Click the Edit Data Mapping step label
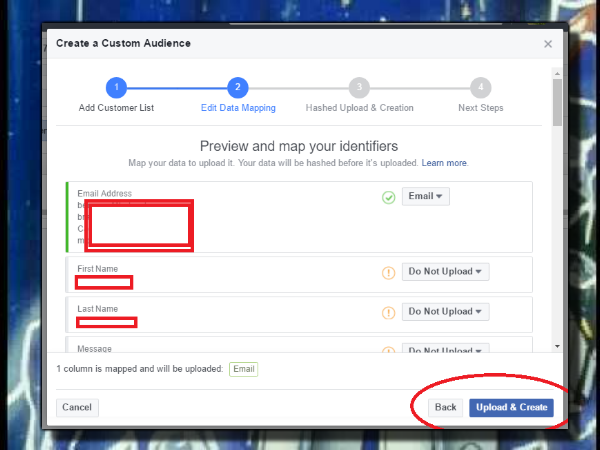600x450 pixels. pos(238,108)
